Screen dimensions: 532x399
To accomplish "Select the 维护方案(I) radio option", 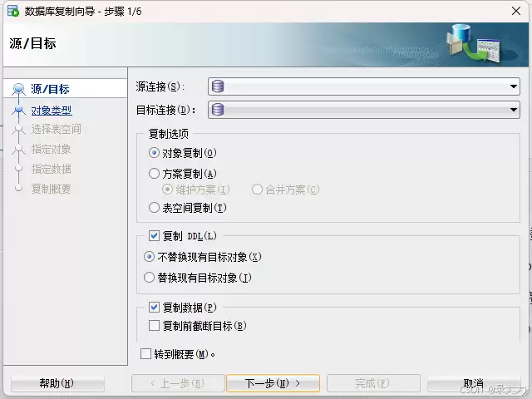I will pos(167,190).
